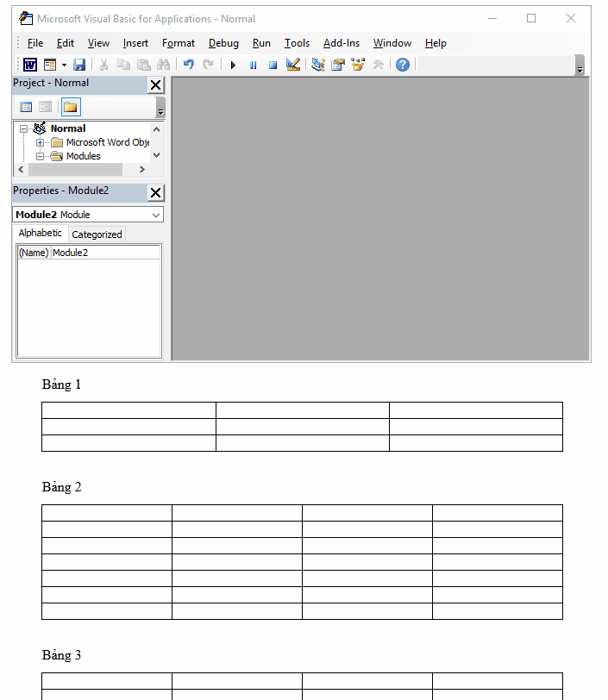
Task: Select the Normal project tree item
Action: coord(68,128)
